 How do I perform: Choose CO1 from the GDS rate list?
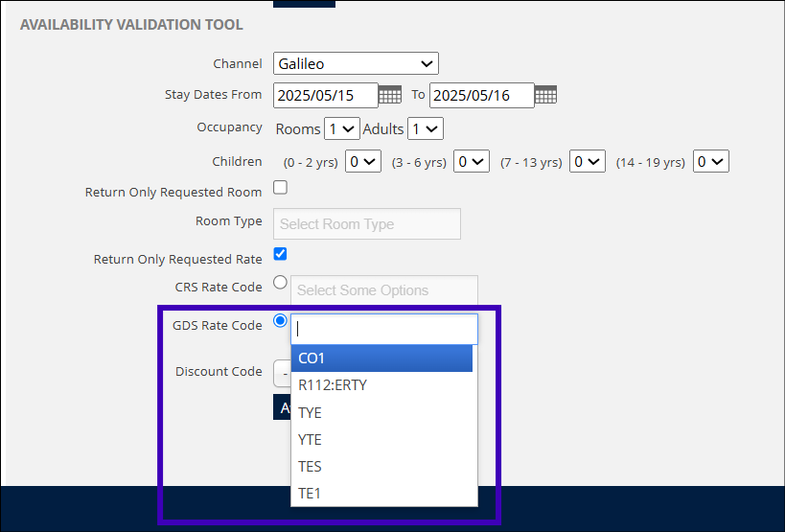[382, 359]
